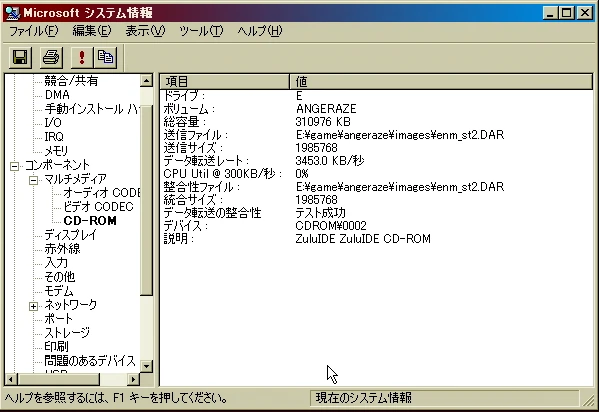Image resolution: width=599 pixels, height=412 pixels.
Task: Select ネットワーク tree label
Action: [71, 305]
